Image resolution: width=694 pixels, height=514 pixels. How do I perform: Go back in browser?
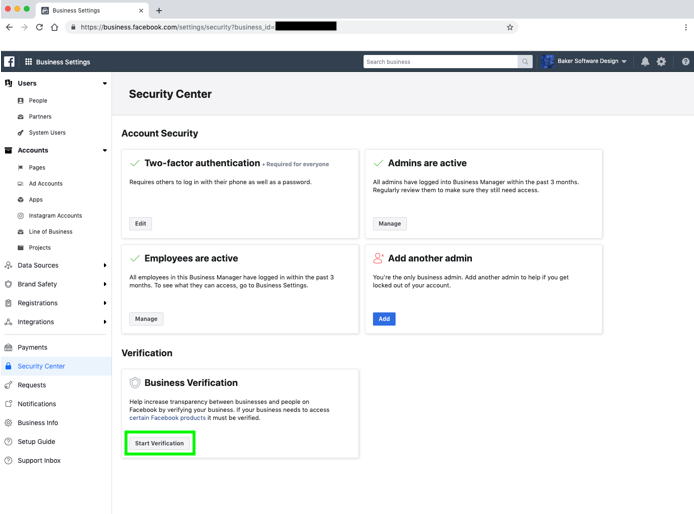[x=9, y=27]
